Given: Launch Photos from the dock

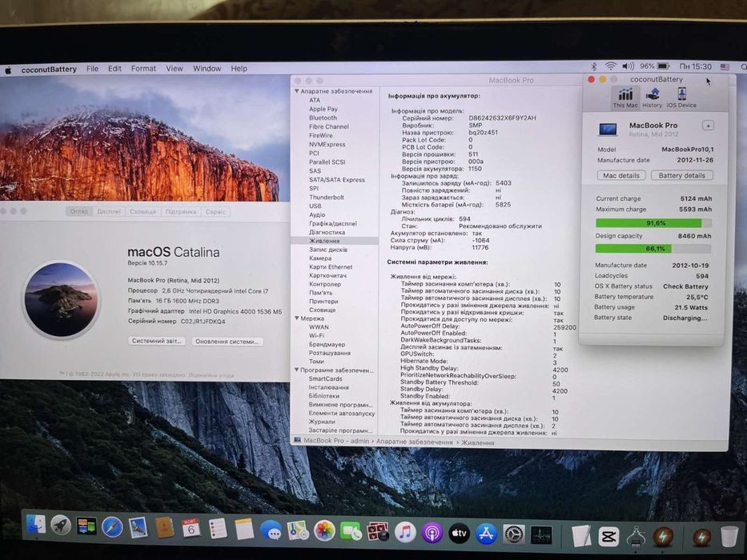Looking at the screenshot, I should click(324, 530).
